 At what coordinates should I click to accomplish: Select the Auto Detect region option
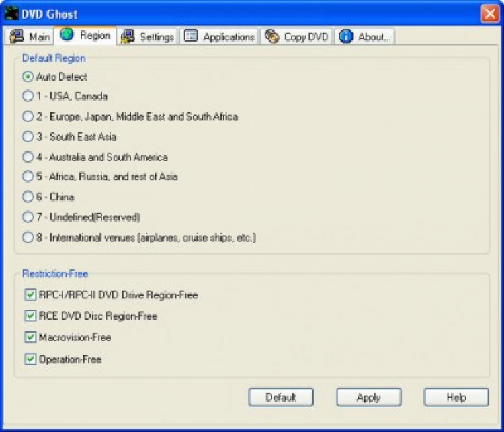pos(54,77)
